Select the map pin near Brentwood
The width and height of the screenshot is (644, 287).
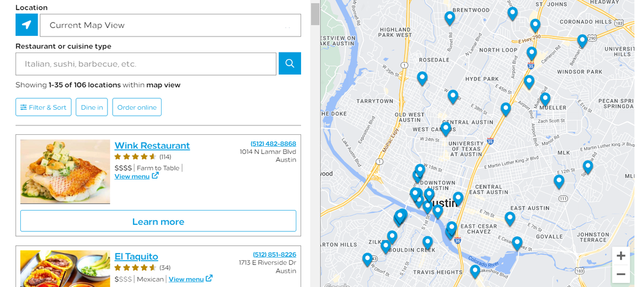[x=450, y=18]
